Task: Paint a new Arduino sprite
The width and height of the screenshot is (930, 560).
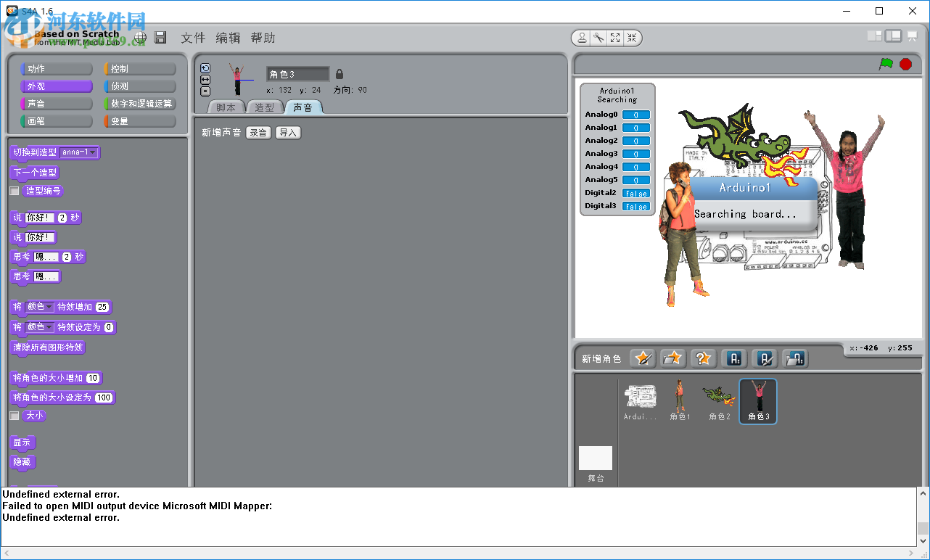Action: click(765, 358)
